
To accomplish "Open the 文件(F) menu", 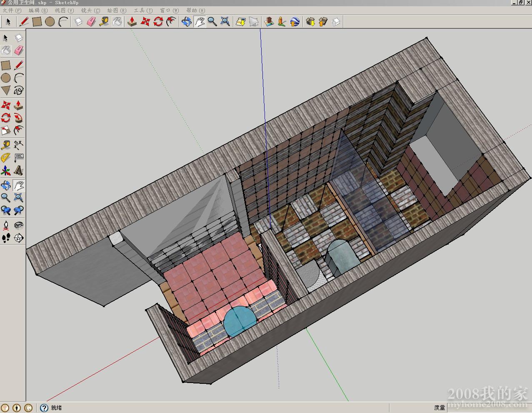I will 12,10.
